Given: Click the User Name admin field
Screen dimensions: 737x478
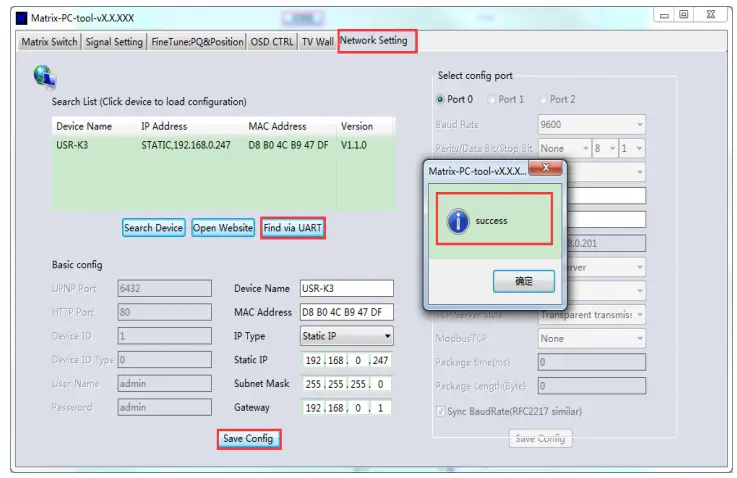Looking at the screenshot, I should [x=165, y=384].
